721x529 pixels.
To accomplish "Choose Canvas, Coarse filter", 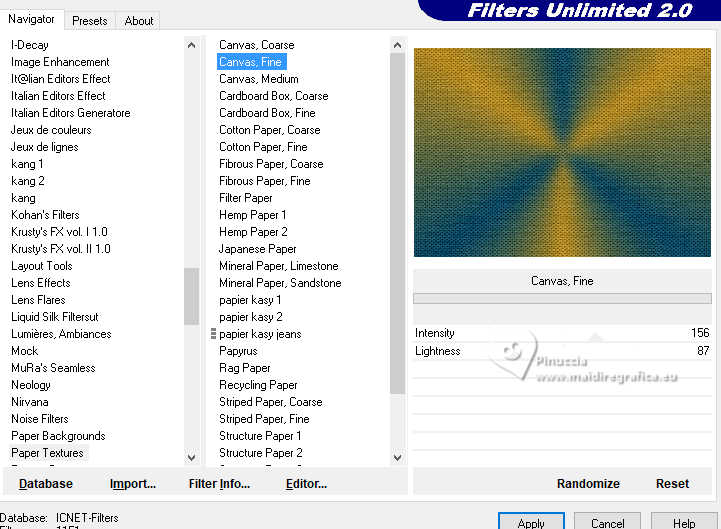I will (x=257, y=45).
